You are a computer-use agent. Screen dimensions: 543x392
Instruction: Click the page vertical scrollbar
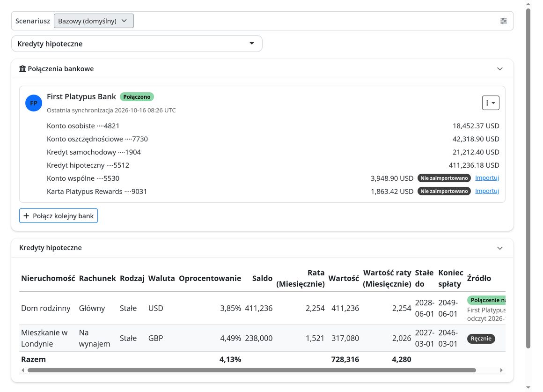528,178
